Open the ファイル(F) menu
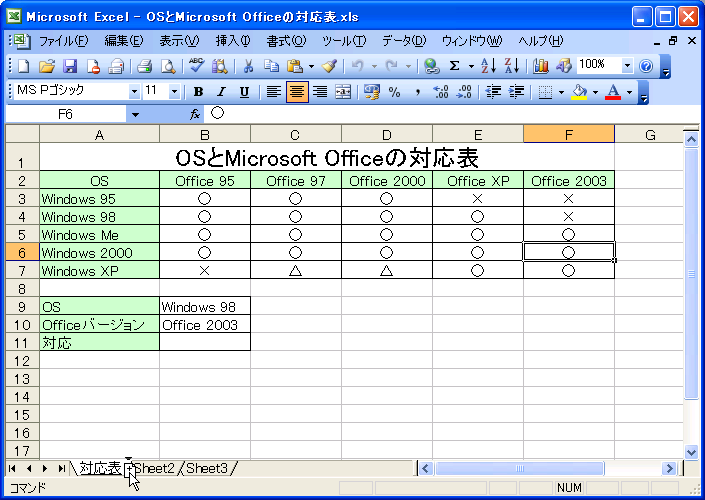The image size is (705, 500). (63, 41)
